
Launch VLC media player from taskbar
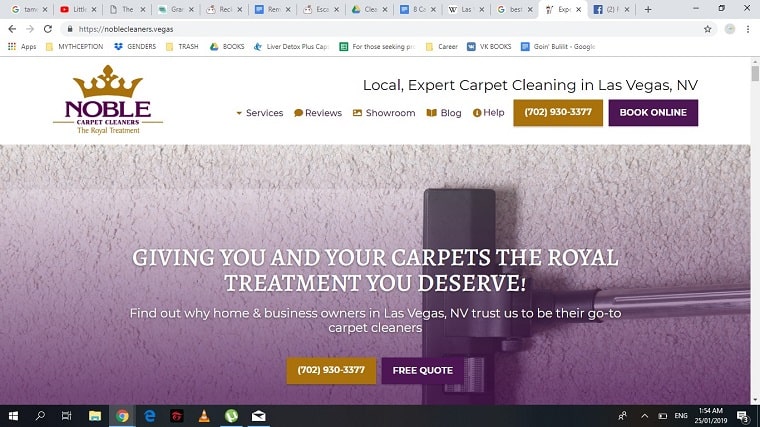(x=204, y=416)
